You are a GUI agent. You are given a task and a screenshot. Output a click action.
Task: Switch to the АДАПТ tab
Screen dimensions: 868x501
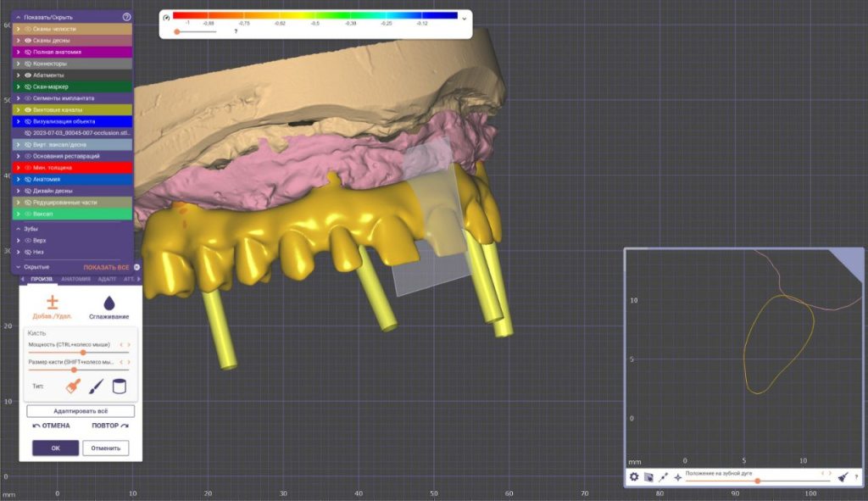tap(107, 279)
